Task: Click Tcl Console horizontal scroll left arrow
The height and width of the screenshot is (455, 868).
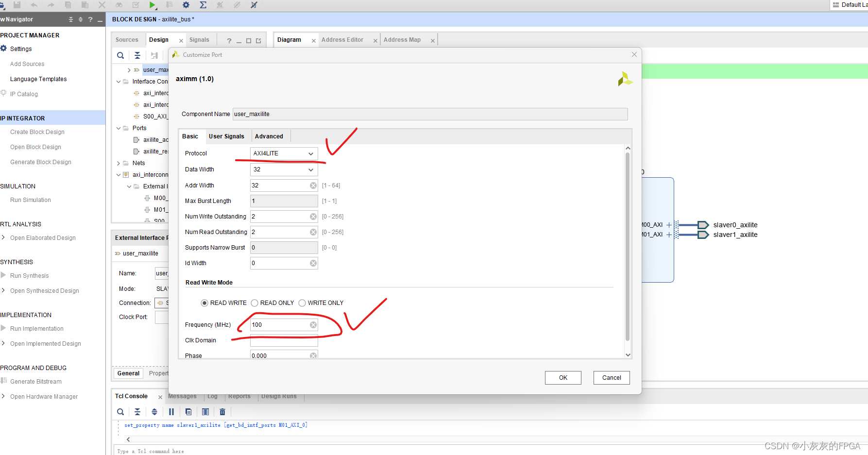Action: point(128,439)
